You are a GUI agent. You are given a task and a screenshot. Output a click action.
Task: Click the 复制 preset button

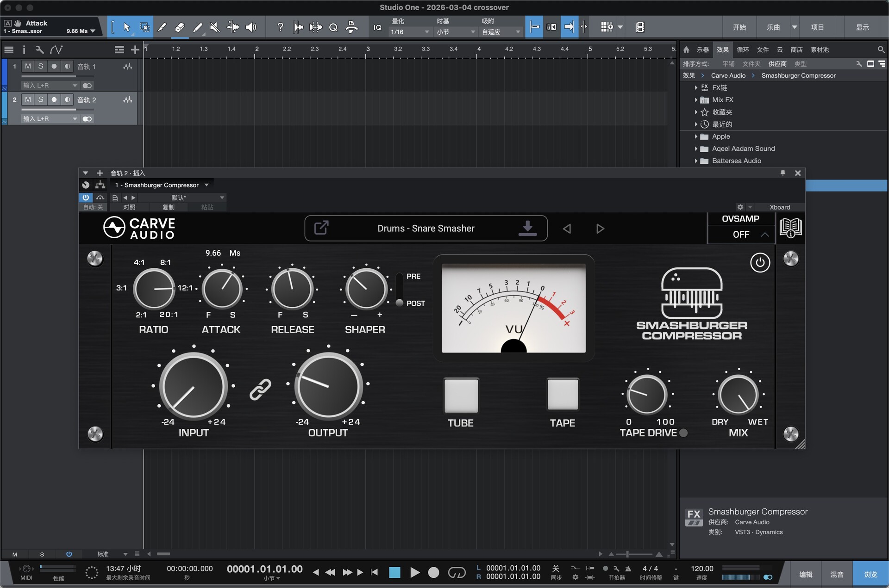coord(169,207)
